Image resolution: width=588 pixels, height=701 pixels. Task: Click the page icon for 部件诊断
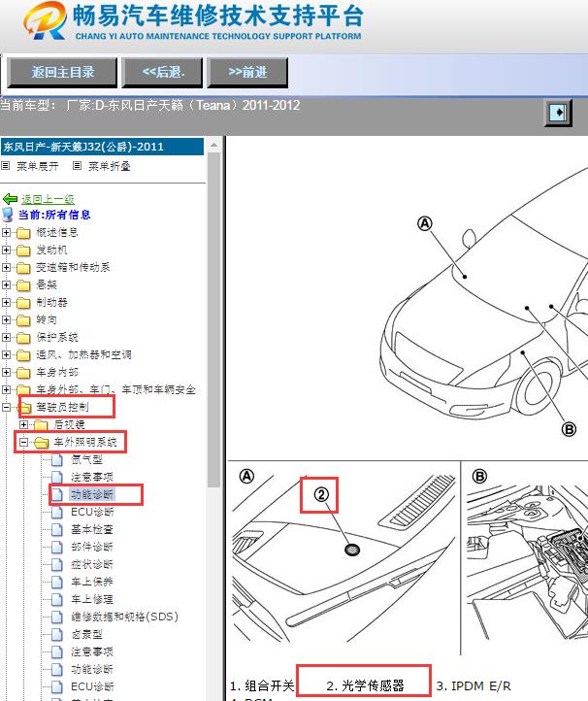pyautogui.click(x=56, y=548)
